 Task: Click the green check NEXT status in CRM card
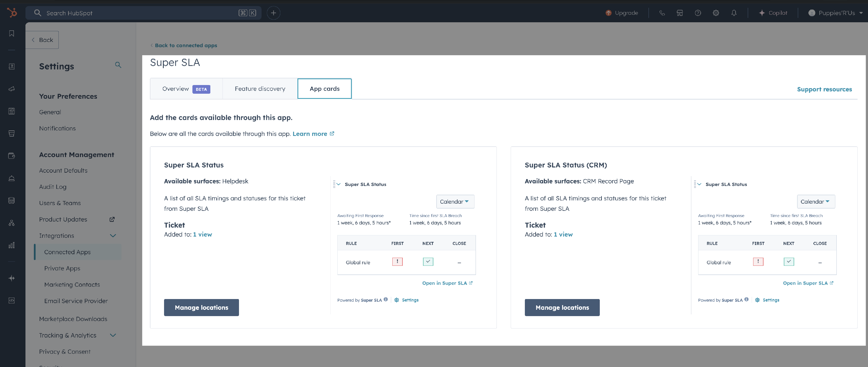789,262
